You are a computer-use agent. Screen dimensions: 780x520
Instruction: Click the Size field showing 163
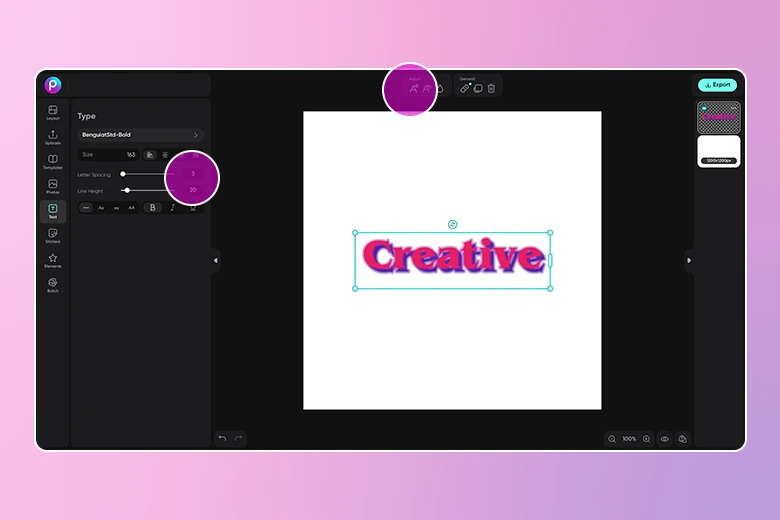tap(108, 155)
